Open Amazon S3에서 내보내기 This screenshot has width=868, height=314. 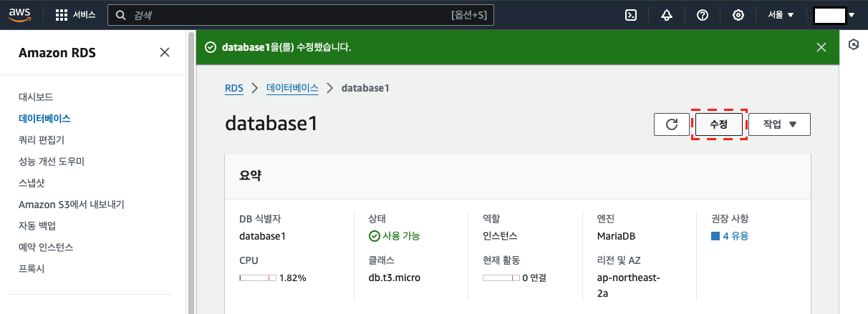(72, 204)
